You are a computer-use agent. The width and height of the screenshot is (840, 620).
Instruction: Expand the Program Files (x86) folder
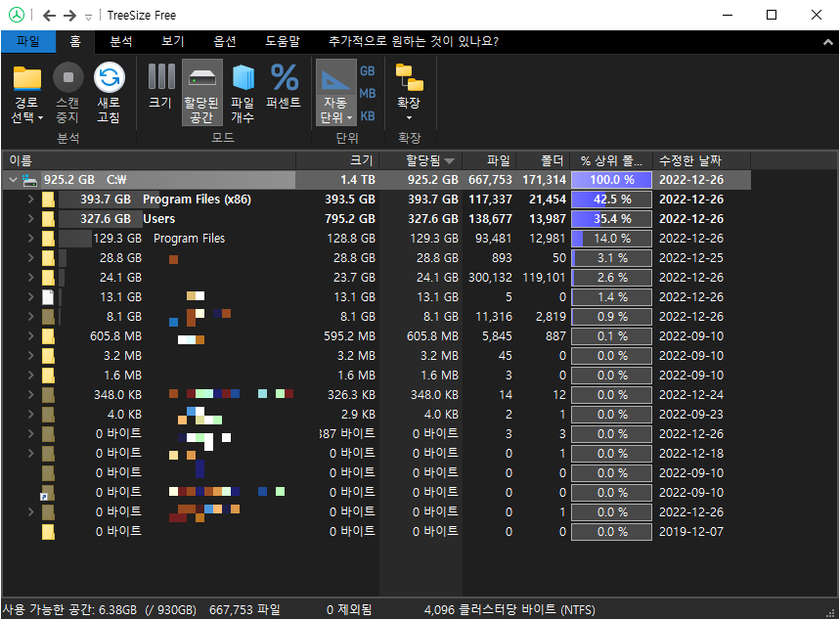[x=30, y=199]
